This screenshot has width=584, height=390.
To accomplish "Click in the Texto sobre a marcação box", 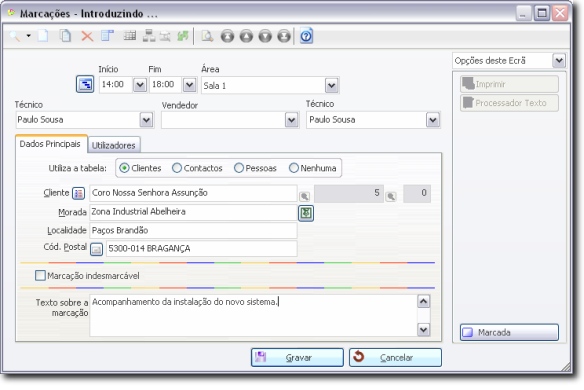I will (x=253, y=316).
